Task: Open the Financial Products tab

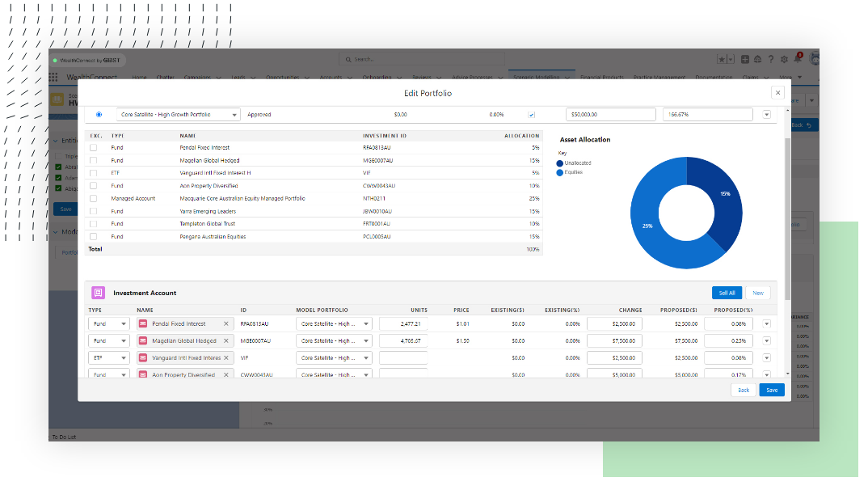Action: 602,77
